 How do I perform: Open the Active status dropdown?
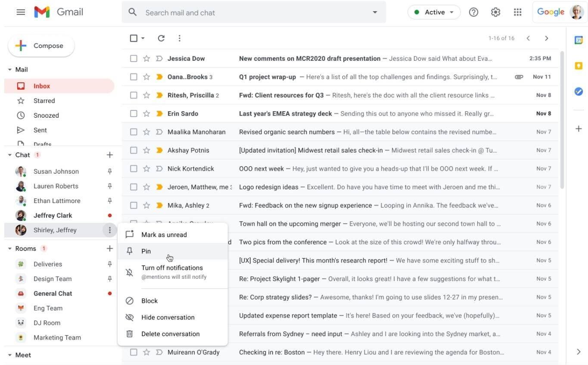click(x=434, y=12)
